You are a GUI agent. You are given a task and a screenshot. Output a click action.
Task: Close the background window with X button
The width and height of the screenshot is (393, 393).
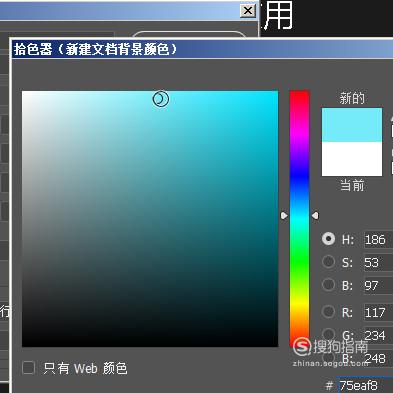coord(248,11)
